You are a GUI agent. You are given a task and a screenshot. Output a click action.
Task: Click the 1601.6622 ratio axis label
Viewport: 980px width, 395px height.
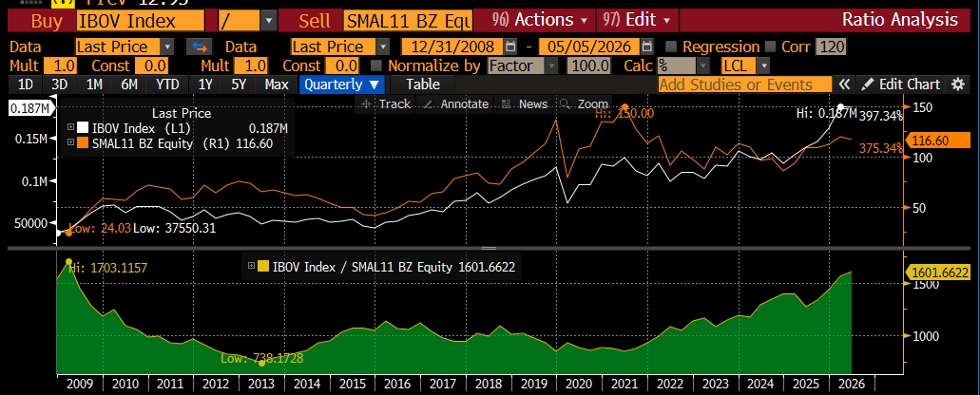tap(940, 273)
